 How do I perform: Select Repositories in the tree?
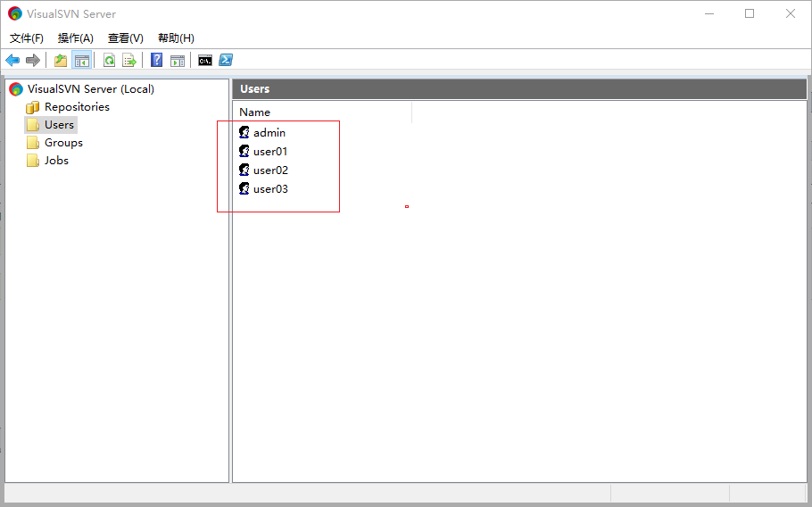click(x=77, y=107)
